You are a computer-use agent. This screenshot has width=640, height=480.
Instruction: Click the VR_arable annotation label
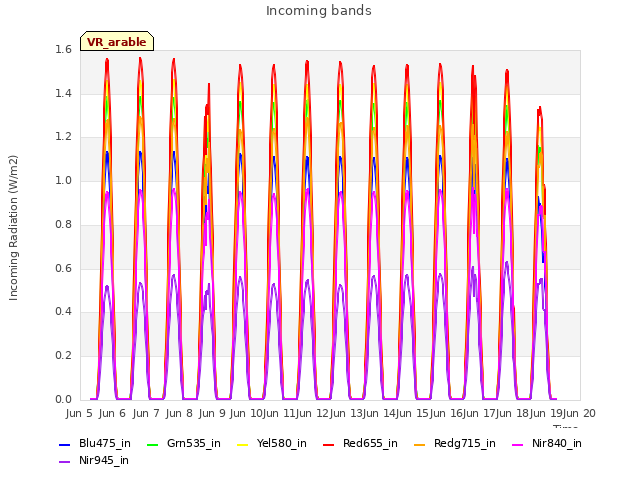pos(117,42)
